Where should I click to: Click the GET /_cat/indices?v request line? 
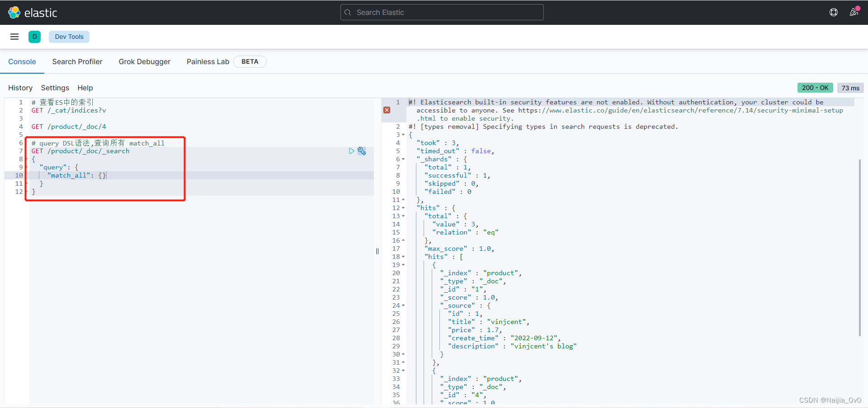click(x=69, y=110)
